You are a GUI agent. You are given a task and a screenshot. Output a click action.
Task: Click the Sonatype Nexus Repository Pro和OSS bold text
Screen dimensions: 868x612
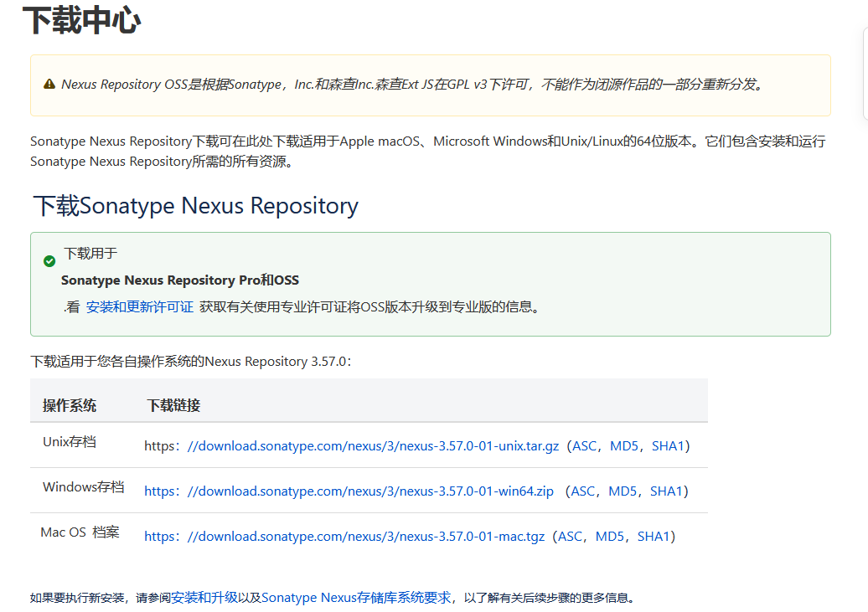point(180,280)
